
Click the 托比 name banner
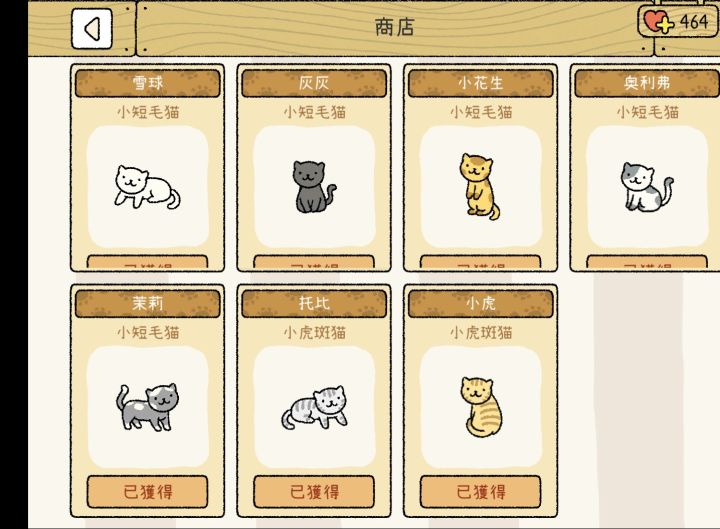pyautogui.click(x=314, y=304)
